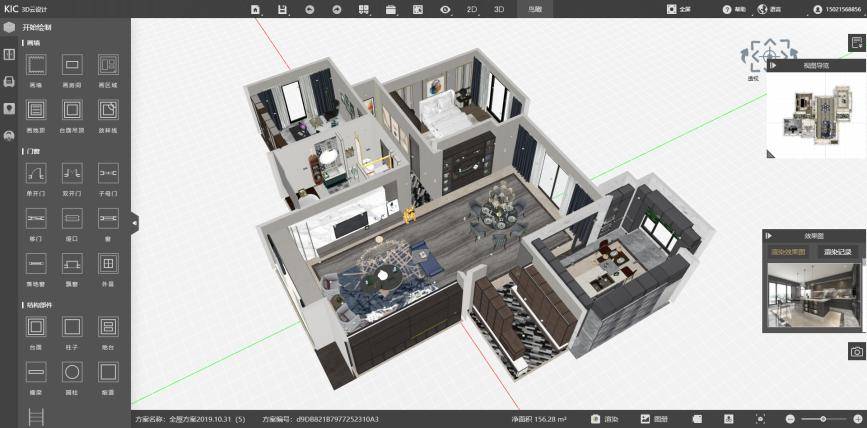867x428 pixels.
Task: Click the zoom slider in bottom right
Action: pyautogui.click(x=823, y=419)
